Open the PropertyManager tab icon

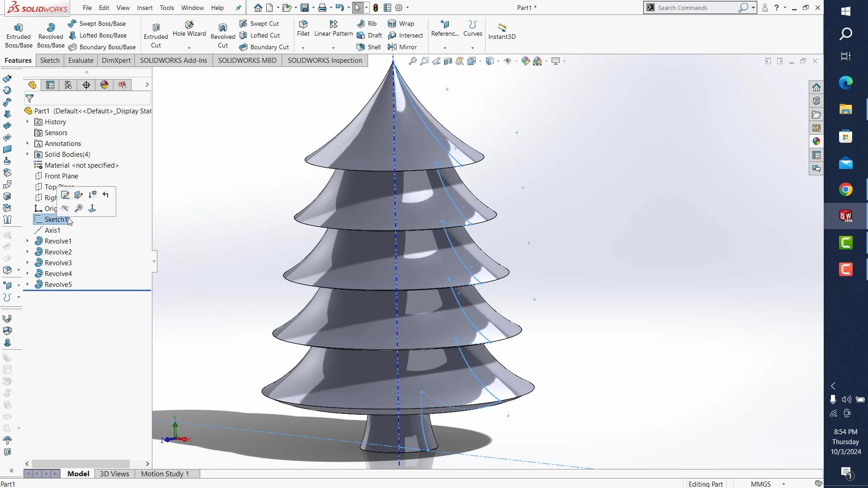50,85
